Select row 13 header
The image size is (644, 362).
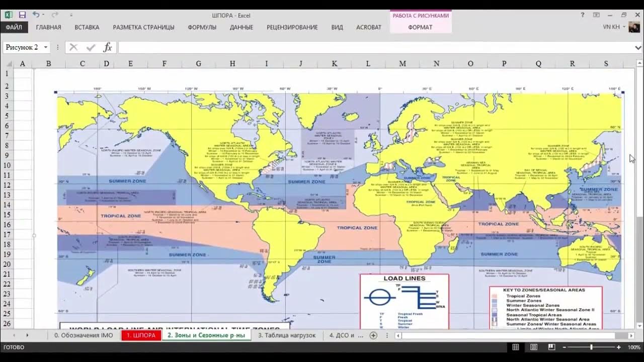pos(7,195)
